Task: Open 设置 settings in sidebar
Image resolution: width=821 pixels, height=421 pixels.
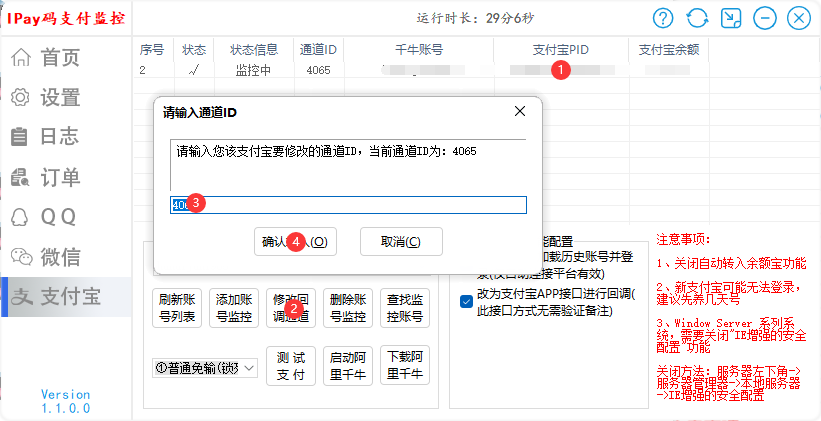Action: coord(66,97)
